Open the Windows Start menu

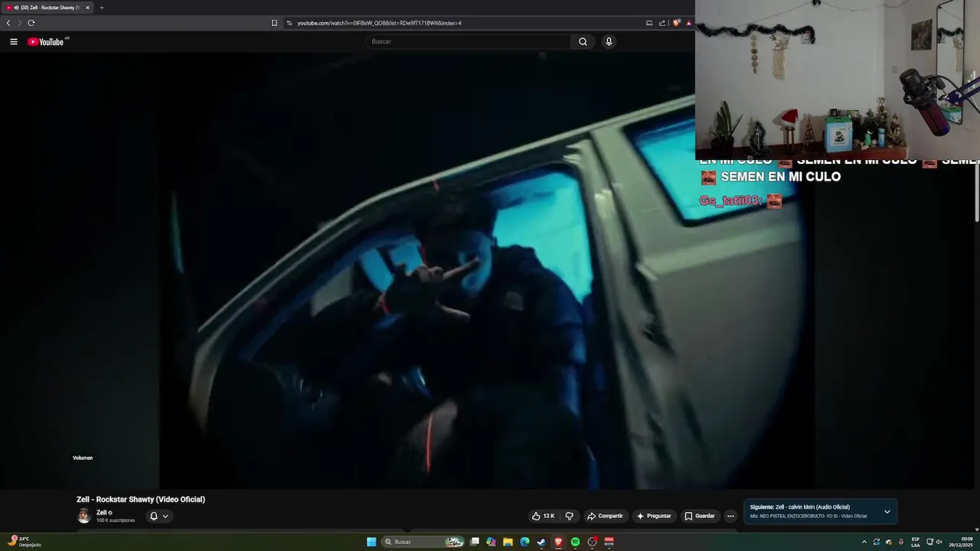coord(371,542)
